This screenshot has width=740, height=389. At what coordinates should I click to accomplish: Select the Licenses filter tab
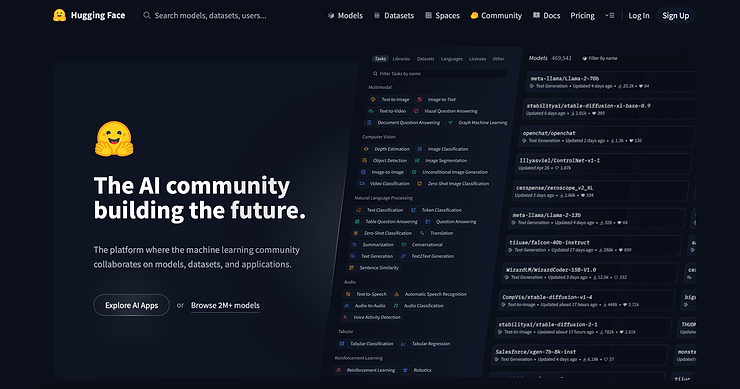477,59
